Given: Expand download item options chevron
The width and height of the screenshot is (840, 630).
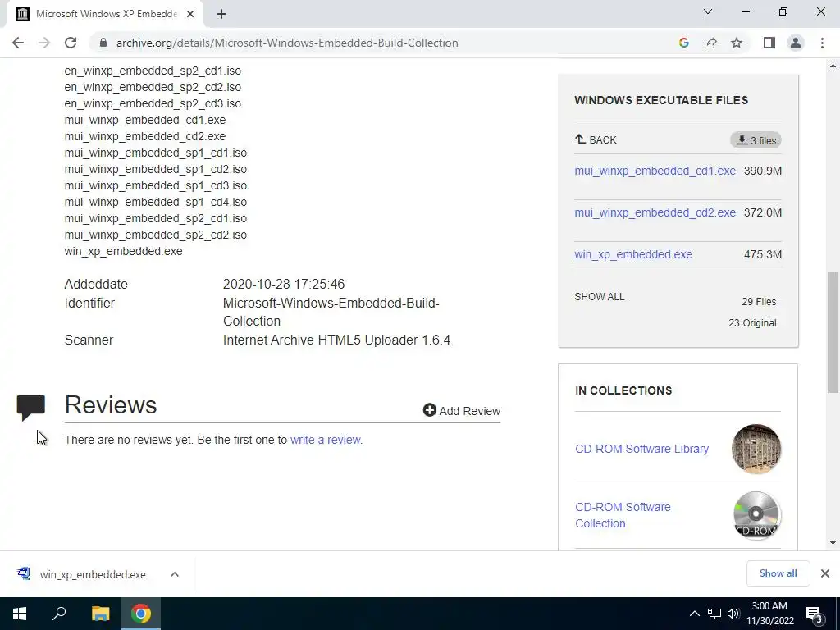Looking at the screenshot, I should (175, 574).
